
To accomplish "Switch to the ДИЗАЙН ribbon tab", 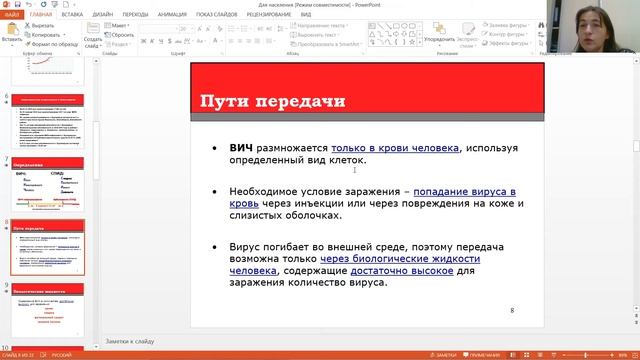I will 102,15.
